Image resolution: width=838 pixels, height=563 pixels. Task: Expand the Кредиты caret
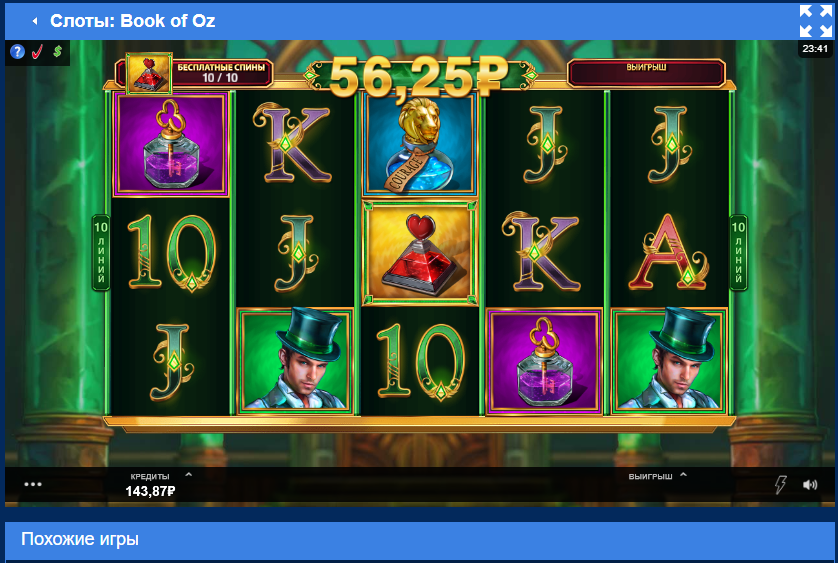pyautogui.click(x=189, y=474)
